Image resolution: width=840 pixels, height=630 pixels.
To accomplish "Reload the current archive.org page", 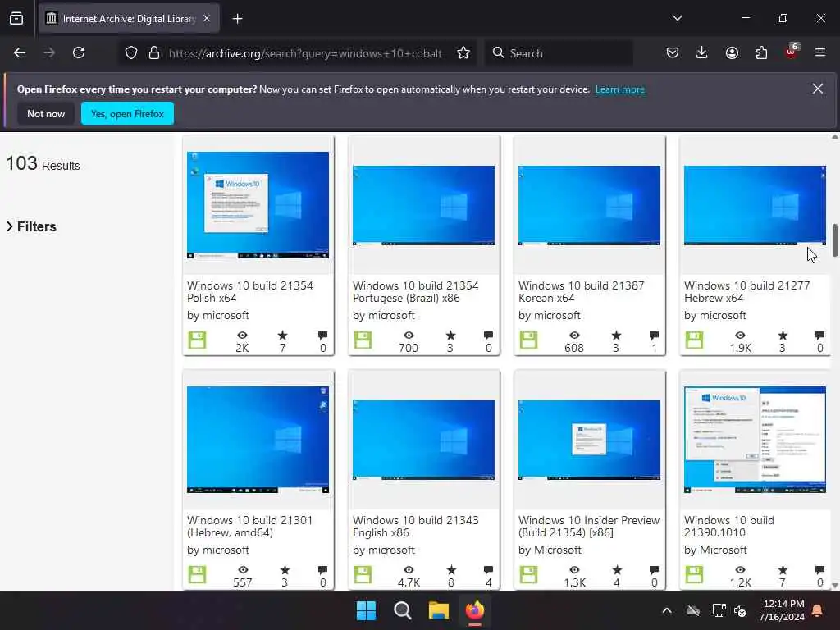I will click(79, 52).
